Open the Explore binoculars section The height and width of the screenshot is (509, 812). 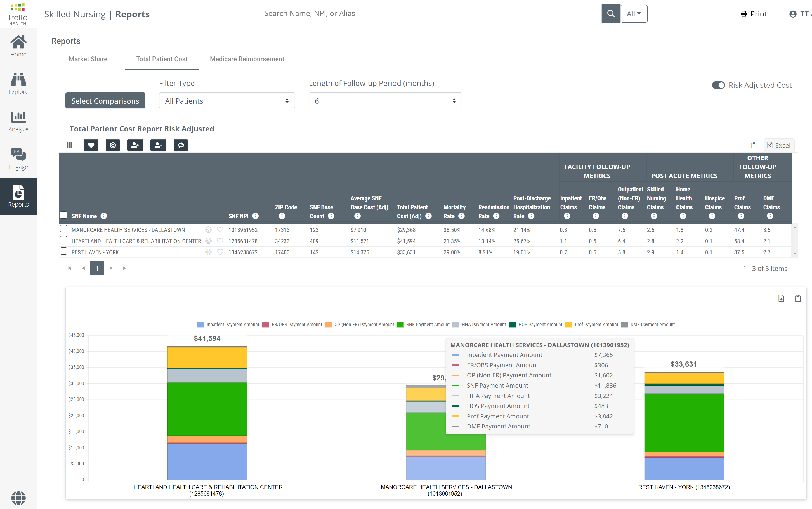tap(18, 84)
